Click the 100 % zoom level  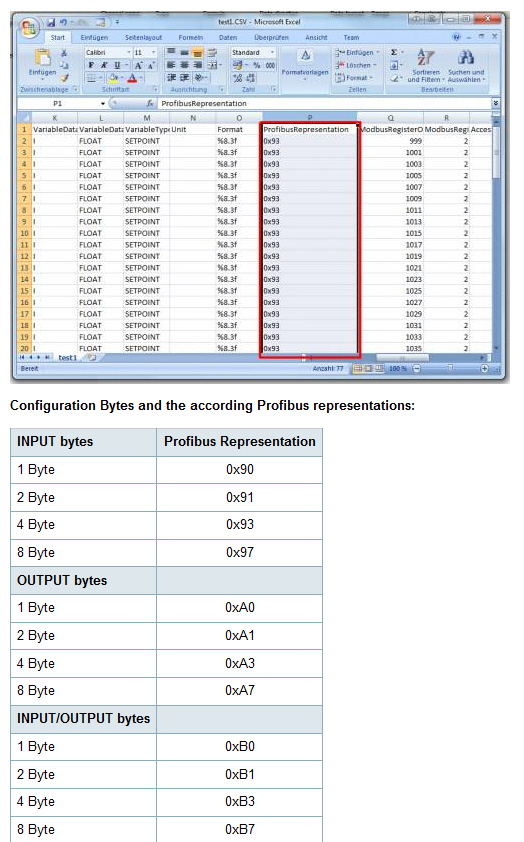click(398, 369)
